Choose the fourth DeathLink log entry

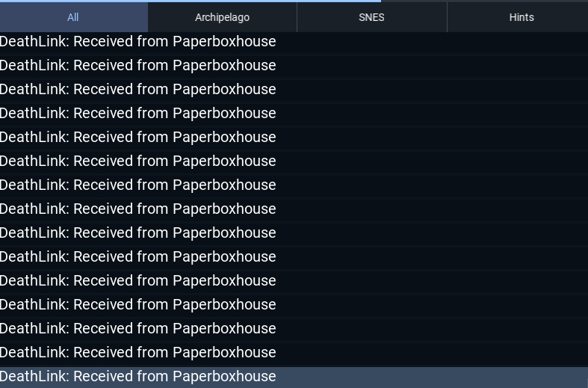pos(294,114)
